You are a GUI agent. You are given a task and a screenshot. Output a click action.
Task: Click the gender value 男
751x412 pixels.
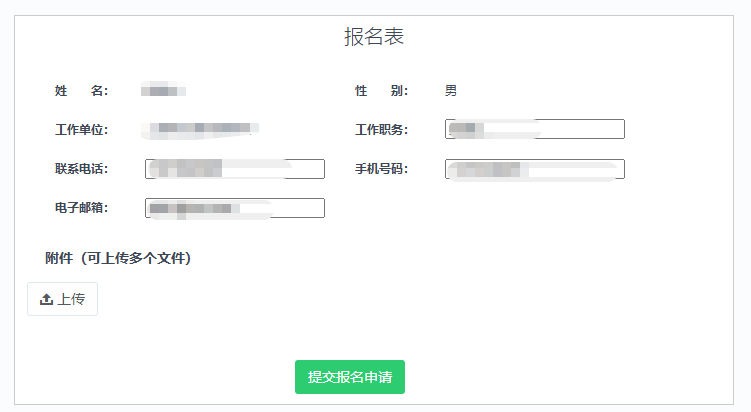pos(451,91)
